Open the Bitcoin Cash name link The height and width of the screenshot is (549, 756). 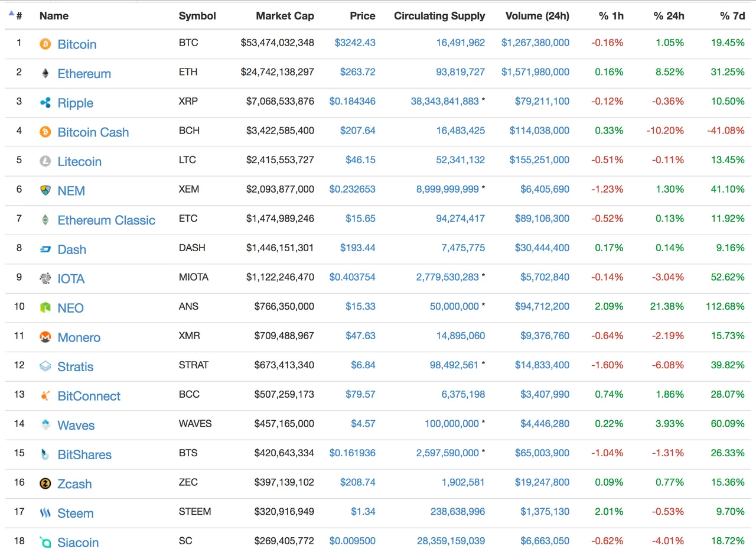coord(93,132)
